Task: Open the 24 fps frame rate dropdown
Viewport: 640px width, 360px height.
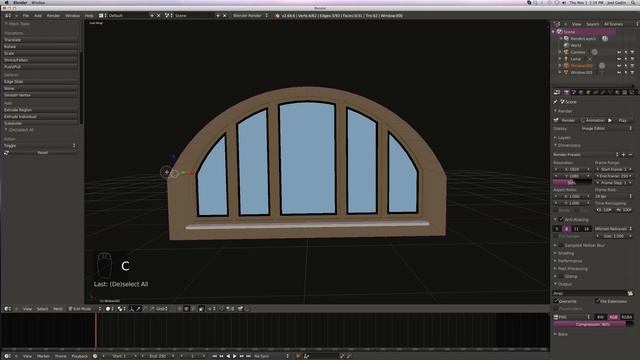Action: tap(613, 196)
